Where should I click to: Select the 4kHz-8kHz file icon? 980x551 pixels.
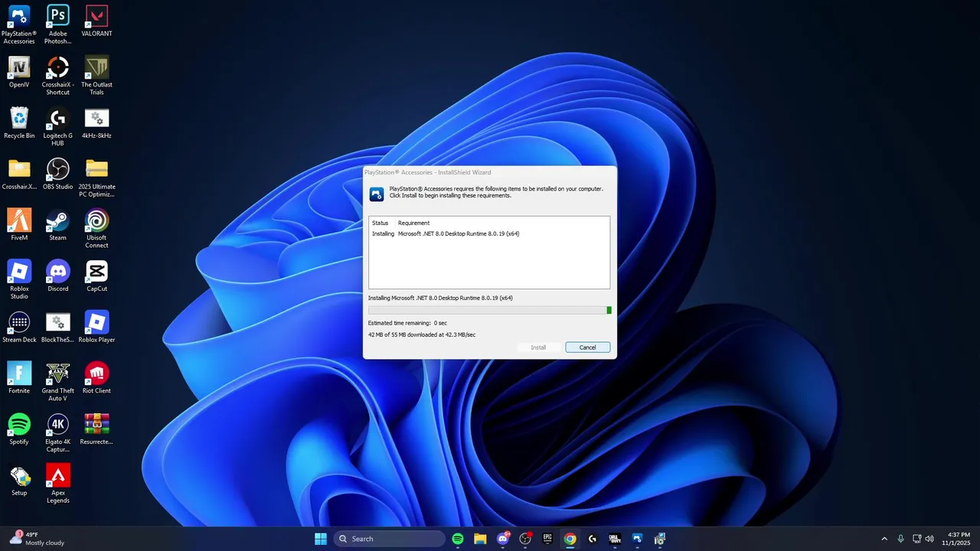(x=96, y=123)
